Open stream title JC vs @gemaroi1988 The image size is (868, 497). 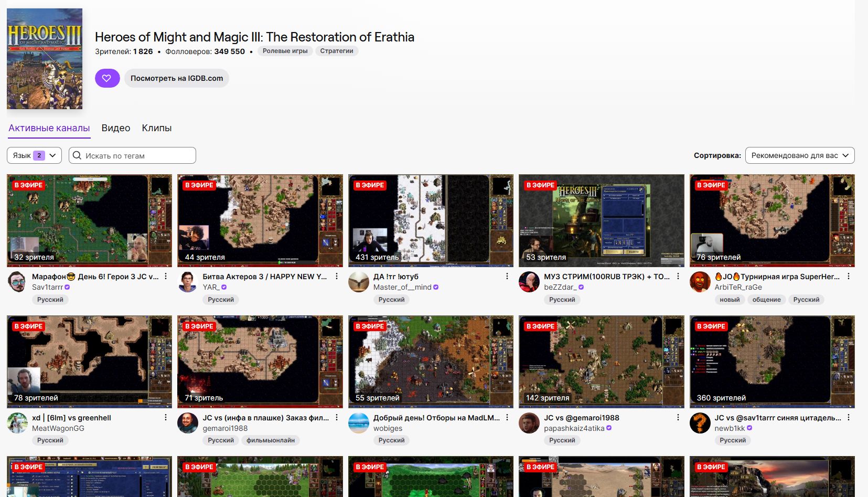582,418
